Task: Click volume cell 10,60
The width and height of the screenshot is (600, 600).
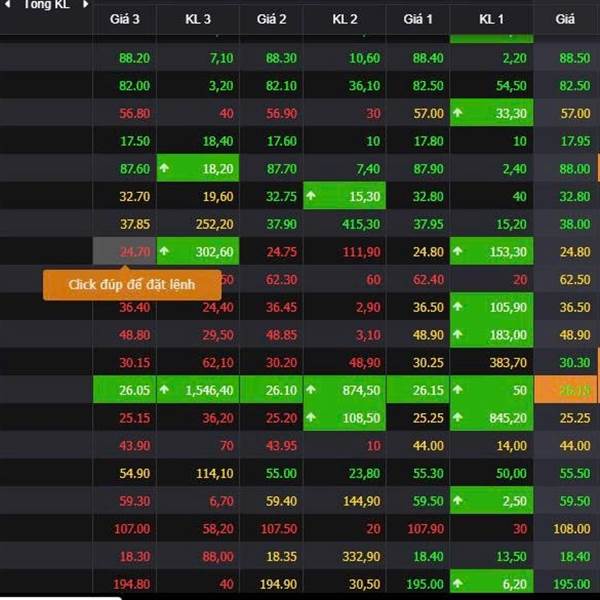Action: pyautogui.click(x=344, y=58)
